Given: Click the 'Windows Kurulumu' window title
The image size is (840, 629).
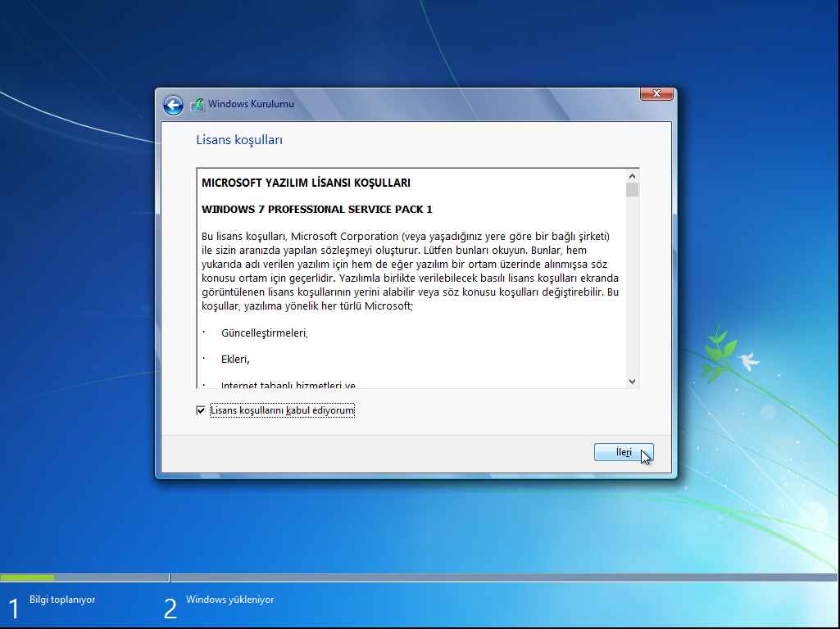Looking at the screenshot, I should [x=252, y=104].
